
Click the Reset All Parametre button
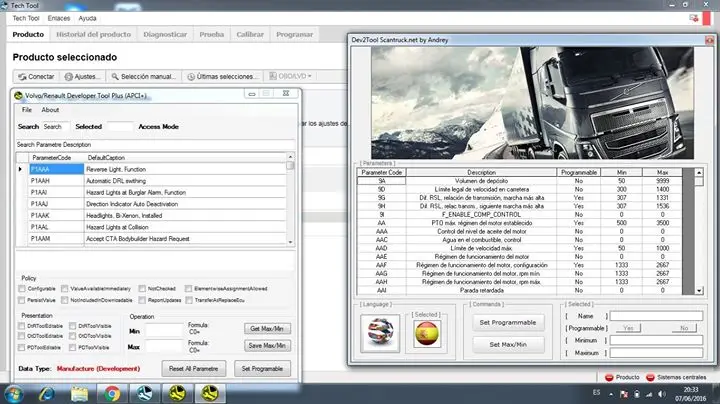tap(193, 369)
